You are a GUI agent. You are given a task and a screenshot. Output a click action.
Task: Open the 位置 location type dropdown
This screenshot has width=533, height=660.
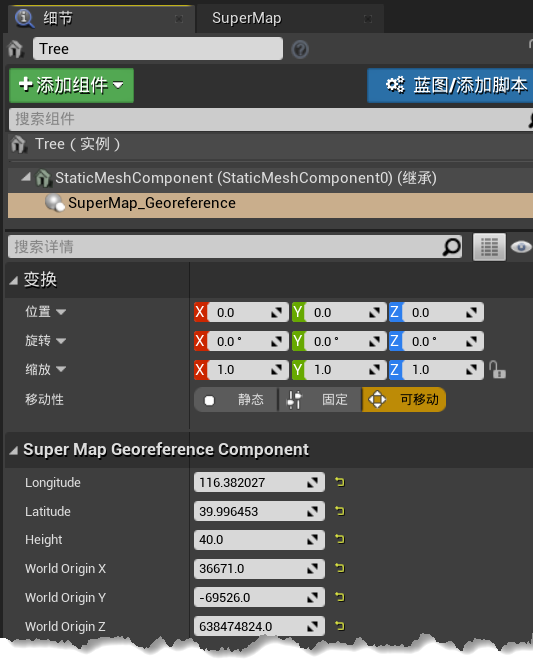pyautogui.click(x=61, y=312)
